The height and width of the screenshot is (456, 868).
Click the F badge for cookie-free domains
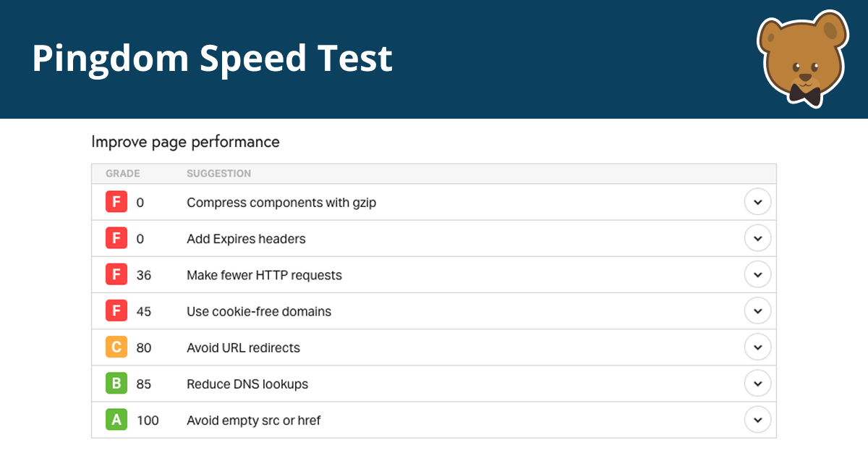pyautogui.click(x=116, y=311)
